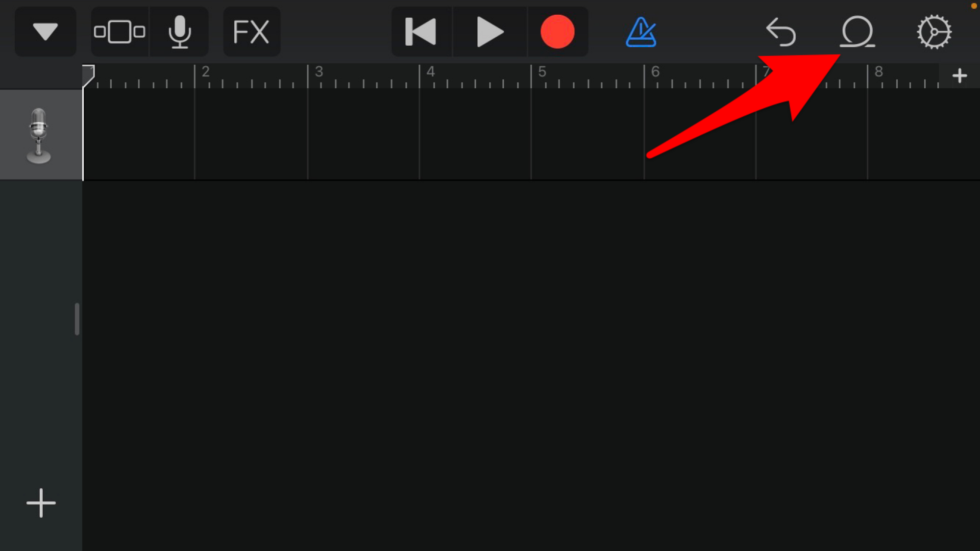Select the empty track lane at bar 3
Viewport: 980px width, 551px height.
(363, 135)
